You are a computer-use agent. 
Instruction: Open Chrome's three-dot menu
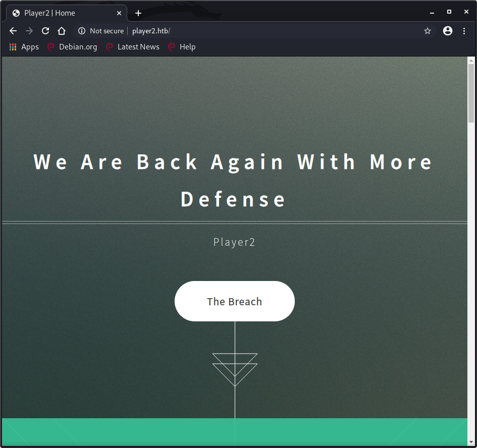point(464,31)
